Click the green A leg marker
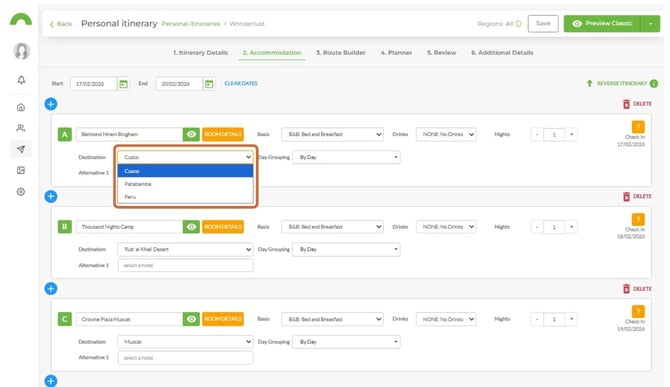This screenshot has width=670, height=387. click(x=65, y=135)
